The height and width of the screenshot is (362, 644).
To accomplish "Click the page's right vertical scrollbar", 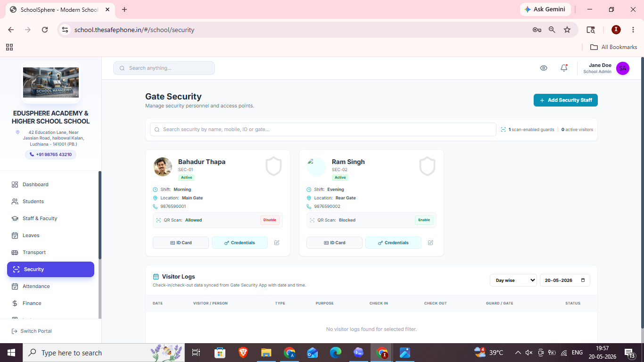I will [642, 193].
